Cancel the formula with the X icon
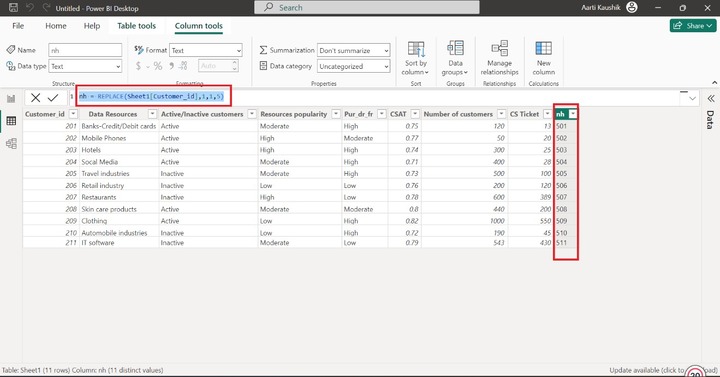This screenshot has width=720, height=377. pyautogui.click(x=35, y=97)
